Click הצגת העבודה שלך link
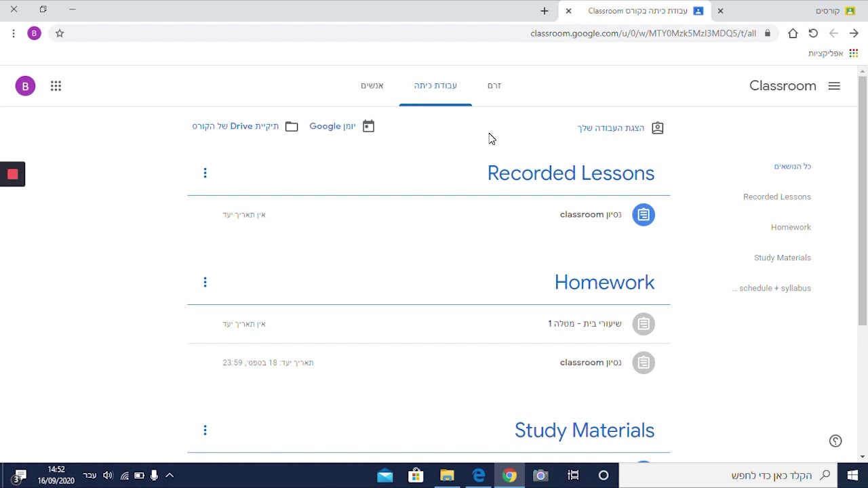This screenshot has height=488, width=868. tap(611, 128)
